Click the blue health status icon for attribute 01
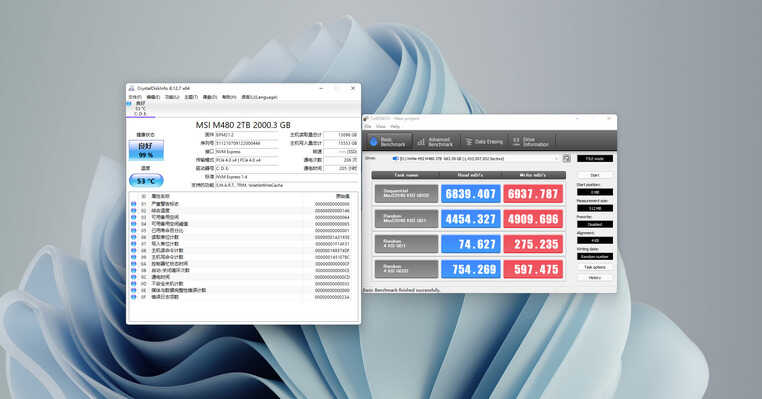The width and height of the screenshot is (762, 399). (x=134, y=204)
